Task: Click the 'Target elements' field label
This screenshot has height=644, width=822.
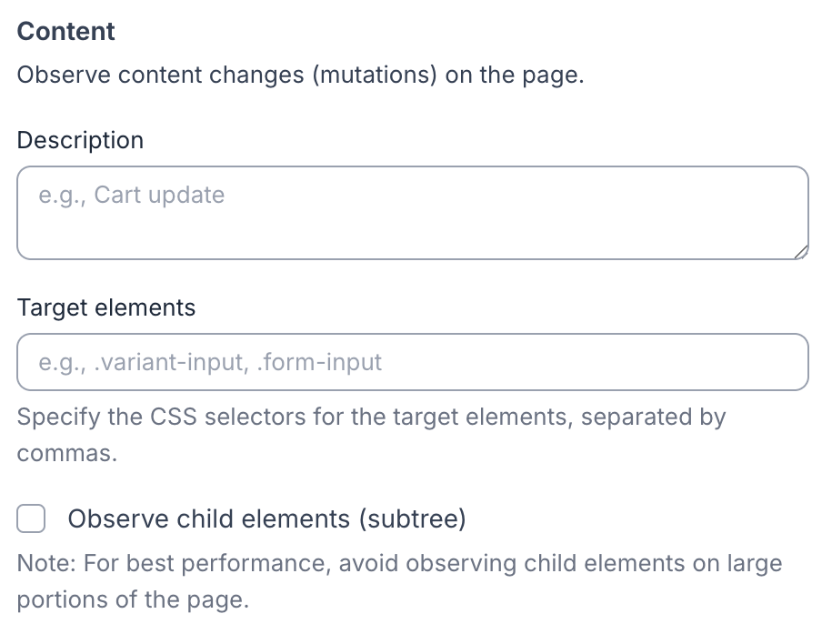Action: click(x=106, y=307)
